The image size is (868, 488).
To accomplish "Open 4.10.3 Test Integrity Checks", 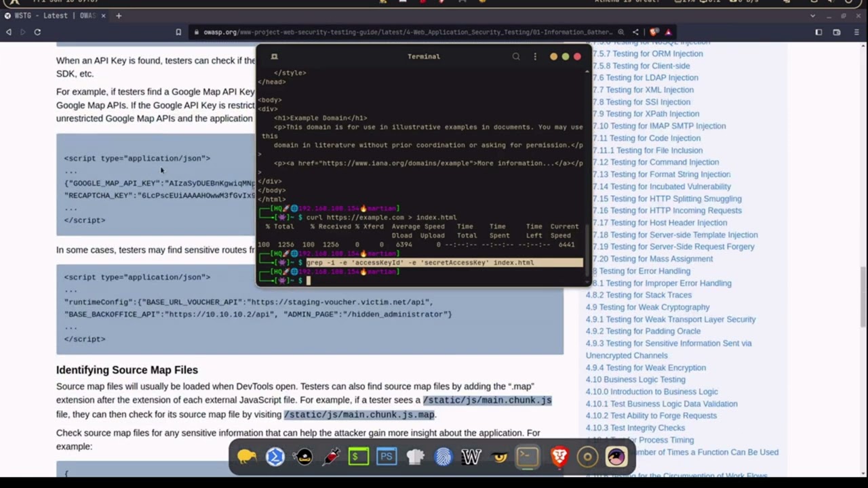I will [635, 428].
